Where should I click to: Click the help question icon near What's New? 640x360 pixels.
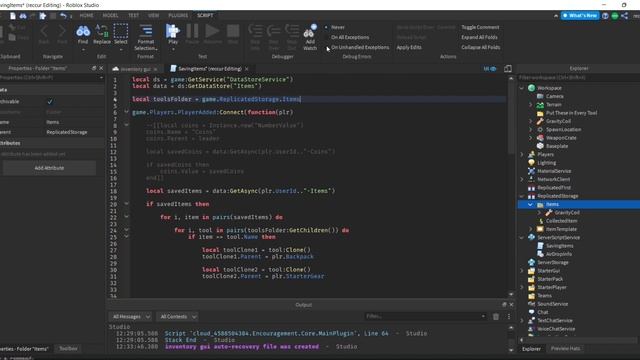coord(605,16)
